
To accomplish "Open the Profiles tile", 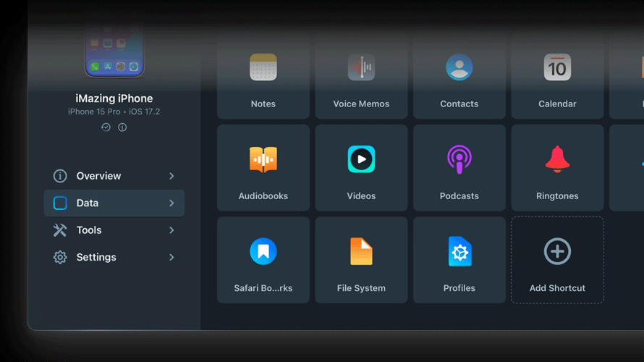I will tap(459, 260).
